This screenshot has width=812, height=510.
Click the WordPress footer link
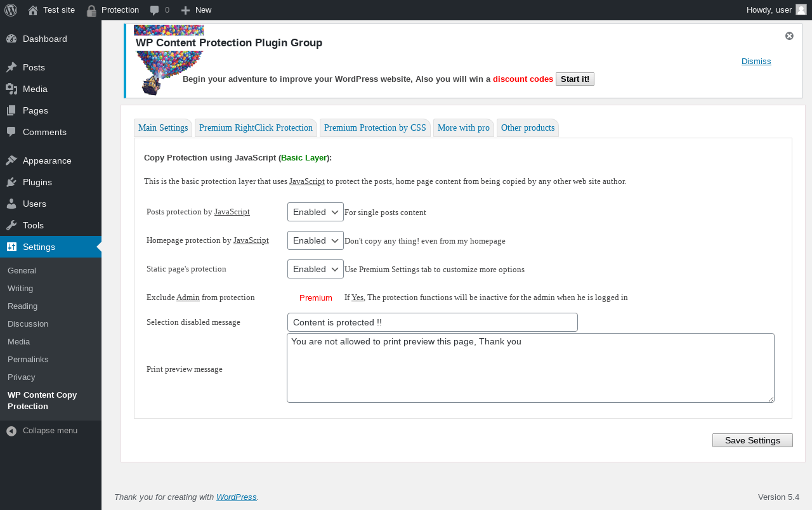pyautogui.click(x=237, y=497)
